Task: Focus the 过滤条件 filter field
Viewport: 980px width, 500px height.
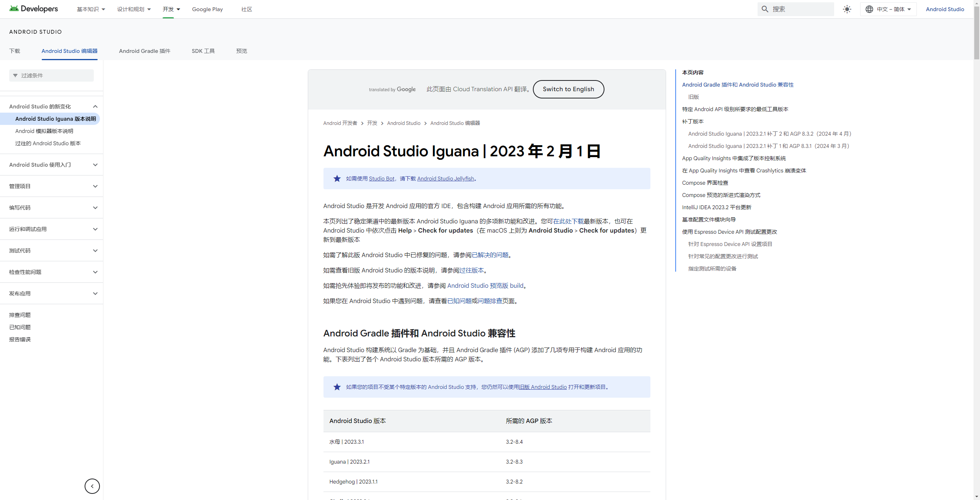Action: pos(51,75)
